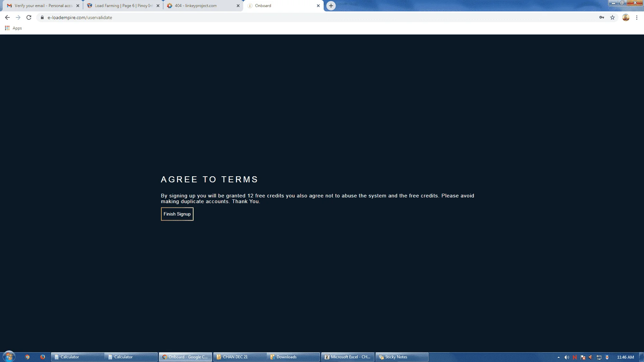Image resolution: width=644 pixels, height=362 pixels.
Task: Open the Apps bookmarks shortcut
Action: point(13,28)
